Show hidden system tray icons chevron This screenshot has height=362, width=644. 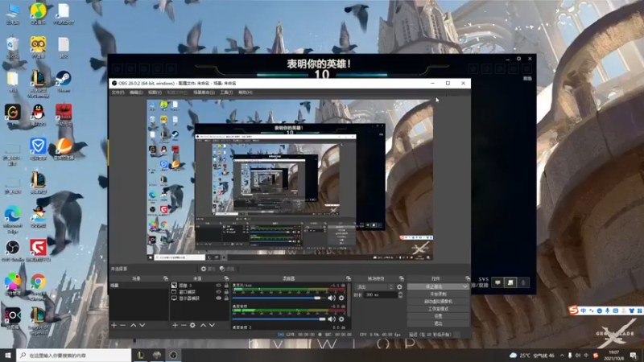[562, 355]
